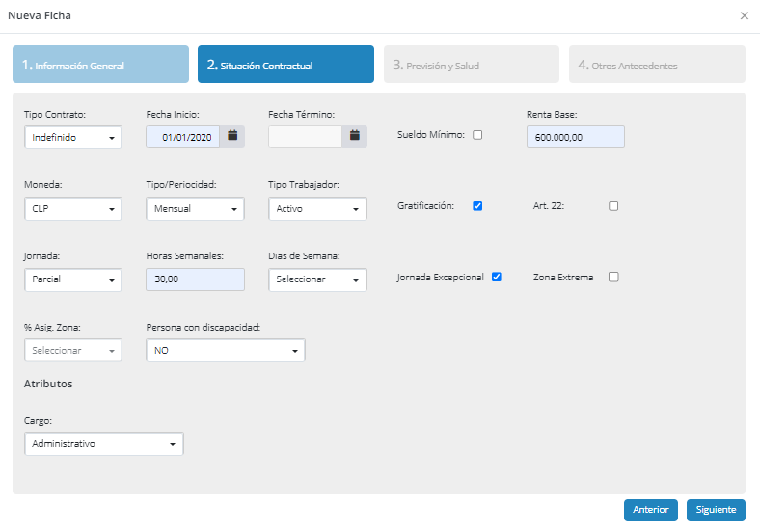
Task: Switch to Información General tab
Action: (101, 65)
